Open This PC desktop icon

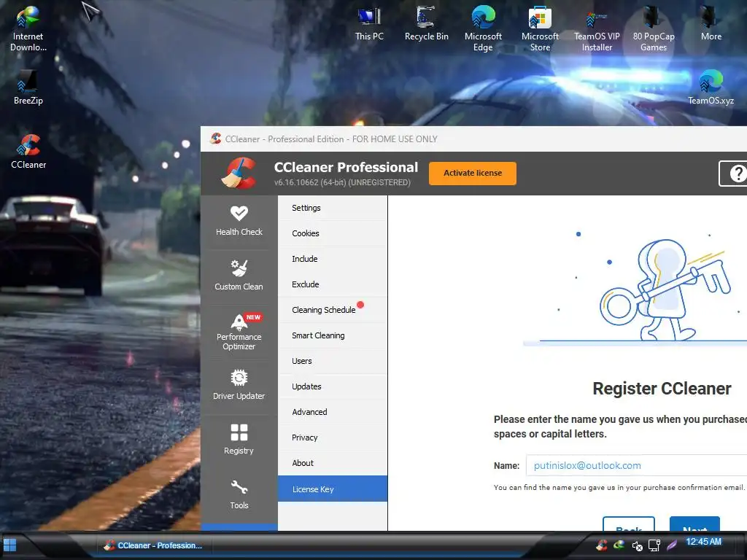(369, 23)
